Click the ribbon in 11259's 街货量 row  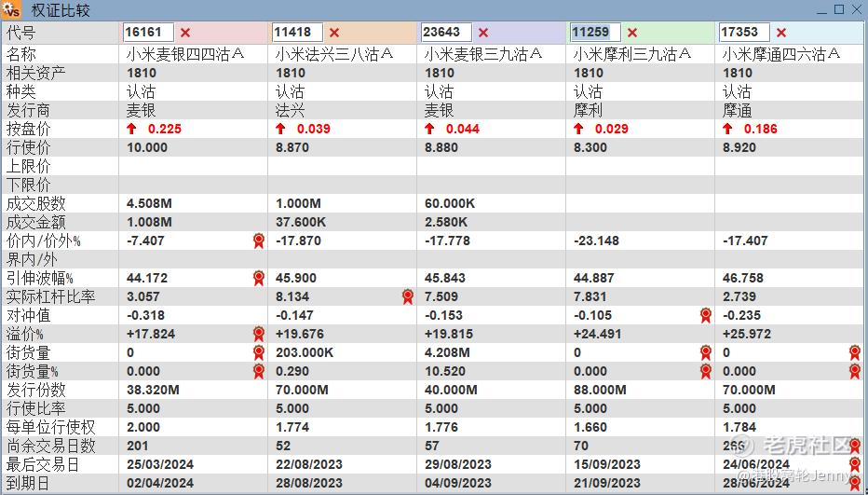[x=705, y=352]
